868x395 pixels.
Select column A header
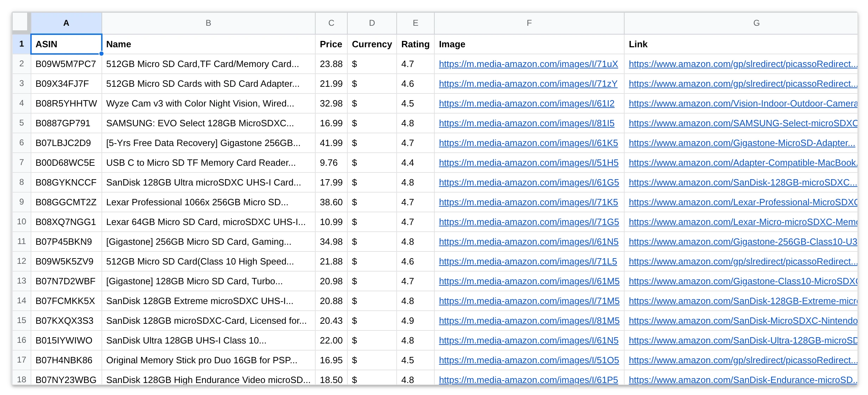[66, 23]
